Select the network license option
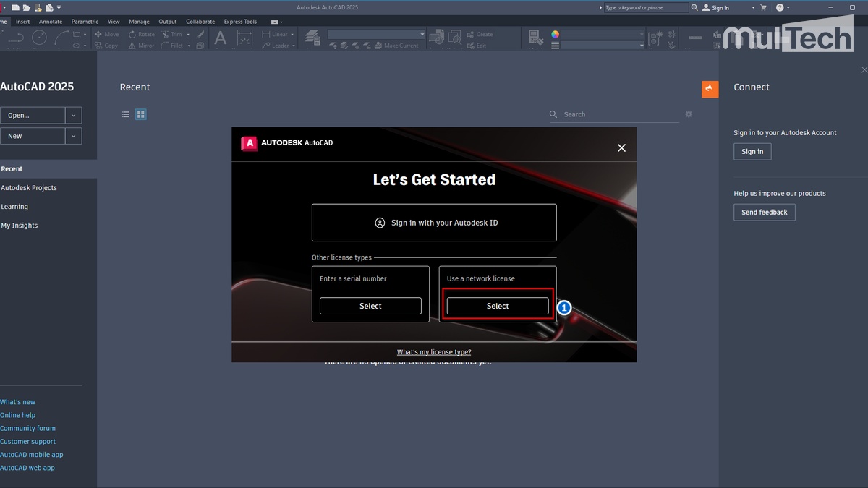 (497, 306)
